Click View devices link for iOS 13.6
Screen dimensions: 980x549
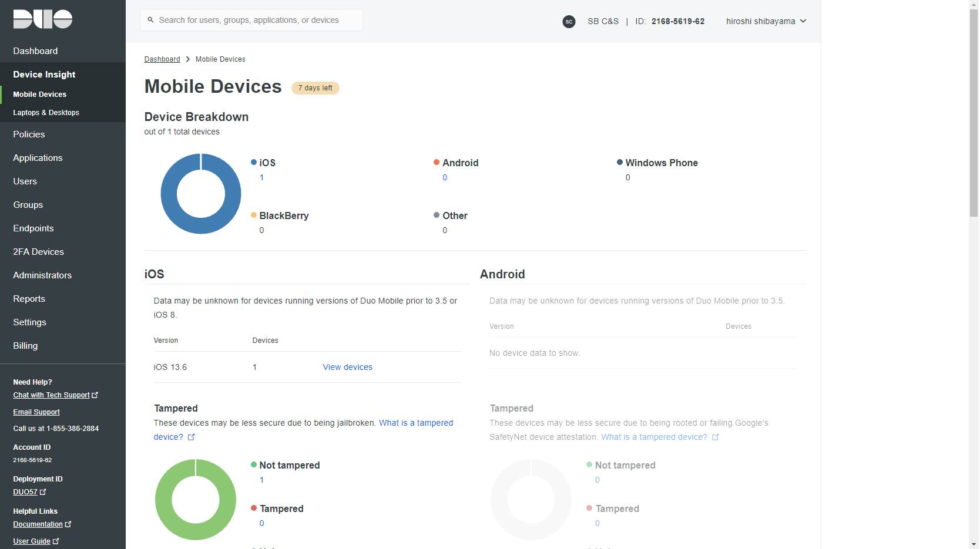click(348, 367)
